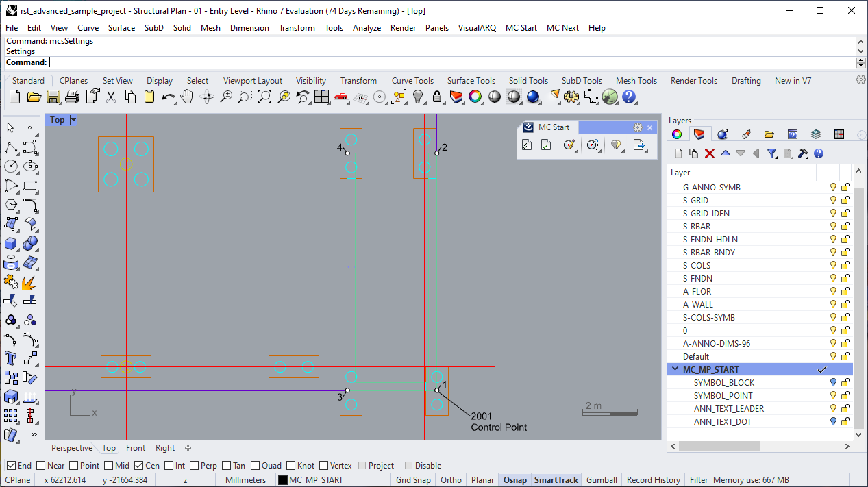The height and width of the screenshot is (487, 868).
Task: Click the Lock objects padlock icon
Action: point(437,97)
